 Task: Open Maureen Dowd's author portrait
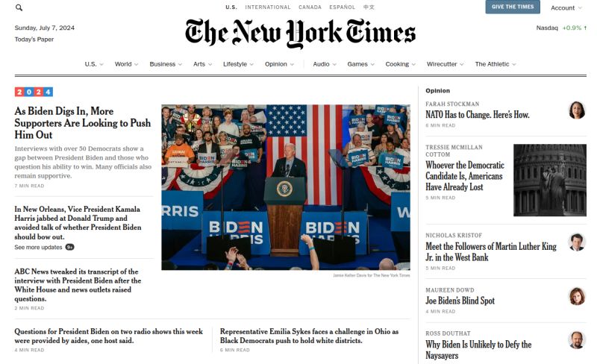tap(577, 296)
